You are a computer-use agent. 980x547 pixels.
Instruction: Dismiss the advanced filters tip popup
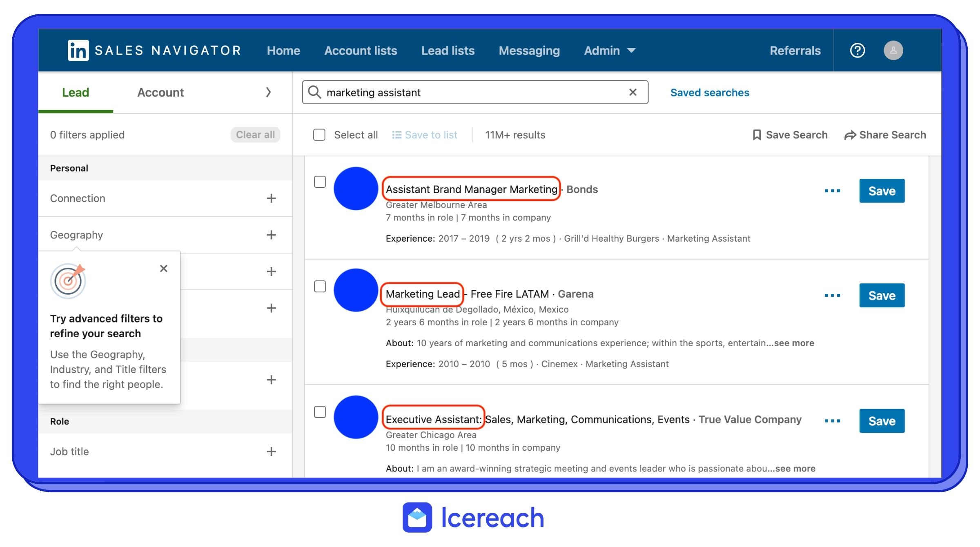(x=164, y=269)
